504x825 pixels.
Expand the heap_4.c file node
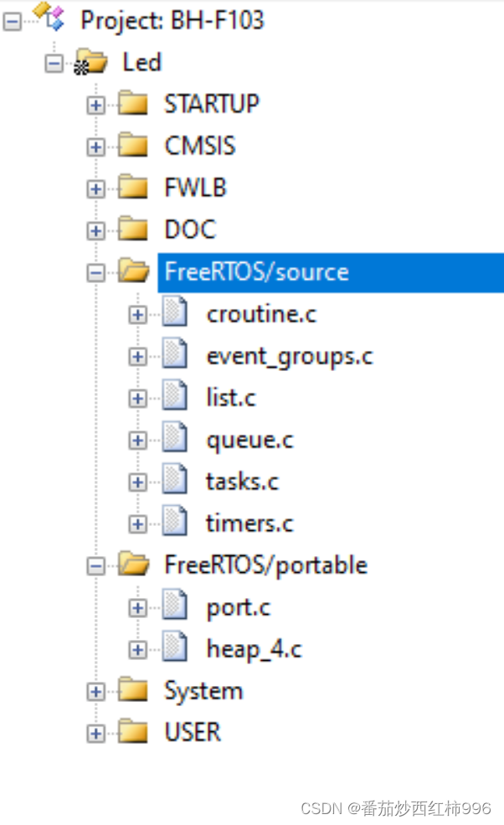[137, 648]
